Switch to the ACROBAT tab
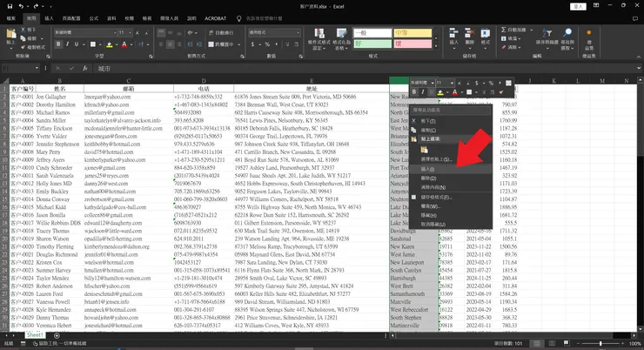Screen dimensions: 644x350 pyautogui.click(x=216, y=18)
